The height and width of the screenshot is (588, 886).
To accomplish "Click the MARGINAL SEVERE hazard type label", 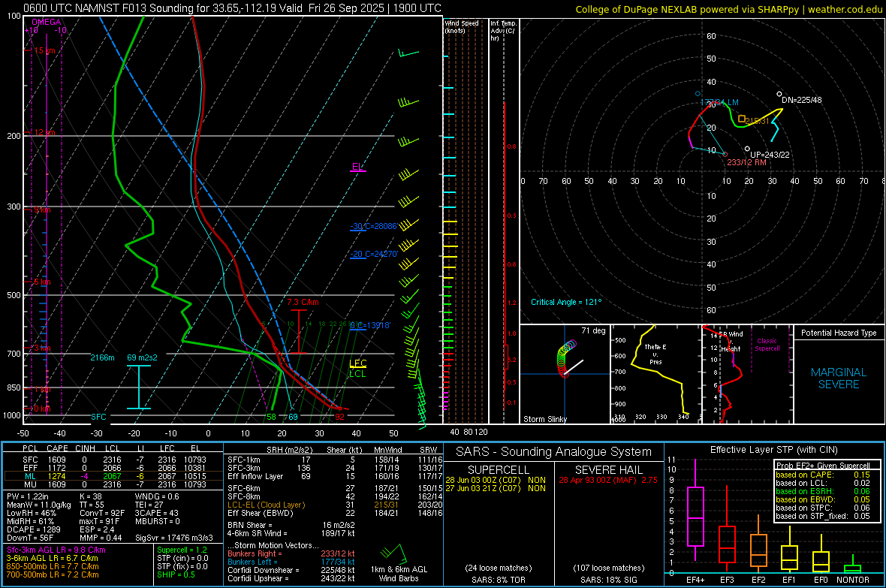I will (839, 378).
